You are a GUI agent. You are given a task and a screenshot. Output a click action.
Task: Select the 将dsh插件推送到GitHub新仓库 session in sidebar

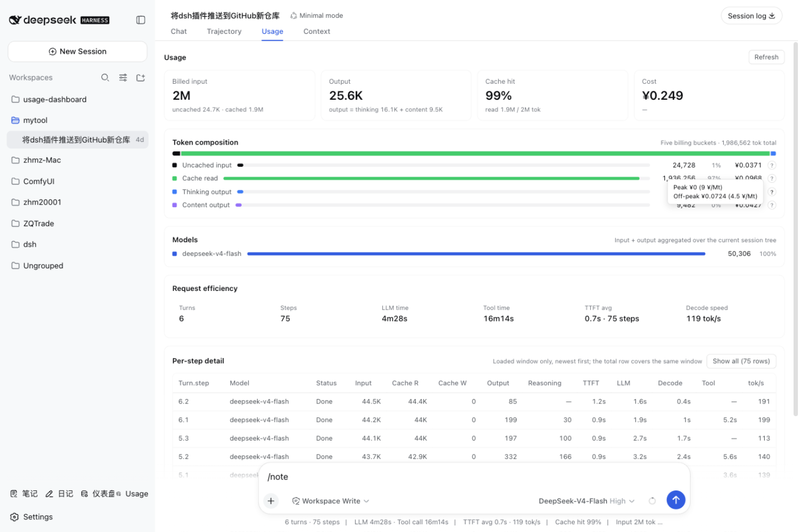click(x=78, y=140)
